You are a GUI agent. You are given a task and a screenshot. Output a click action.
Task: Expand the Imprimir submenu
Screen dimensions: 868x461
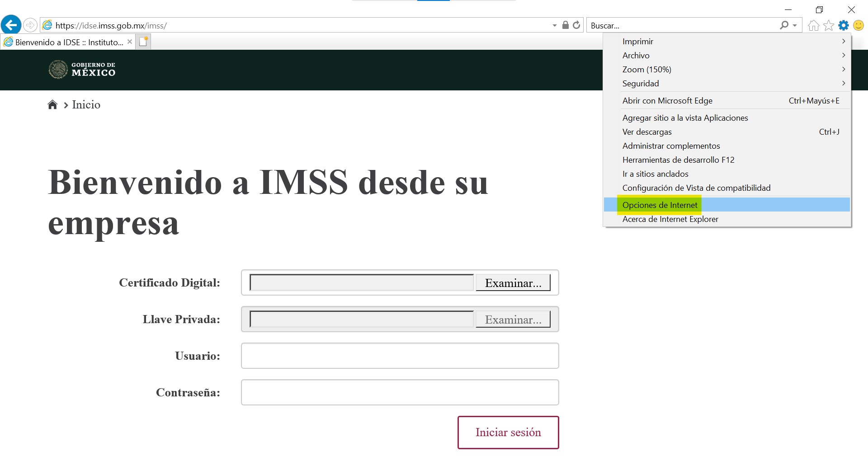727,41
